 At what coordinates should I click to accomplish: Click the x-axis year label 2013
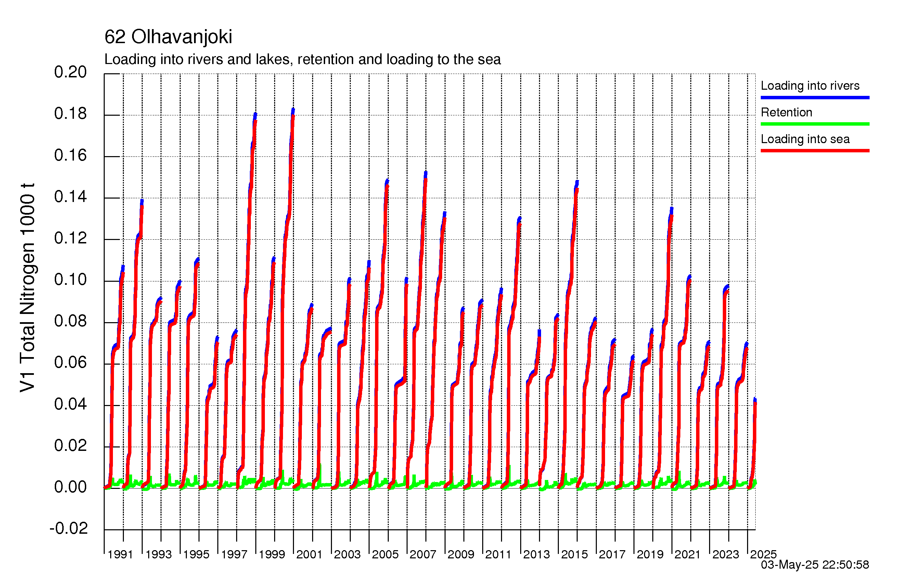[x=537, y=554]
